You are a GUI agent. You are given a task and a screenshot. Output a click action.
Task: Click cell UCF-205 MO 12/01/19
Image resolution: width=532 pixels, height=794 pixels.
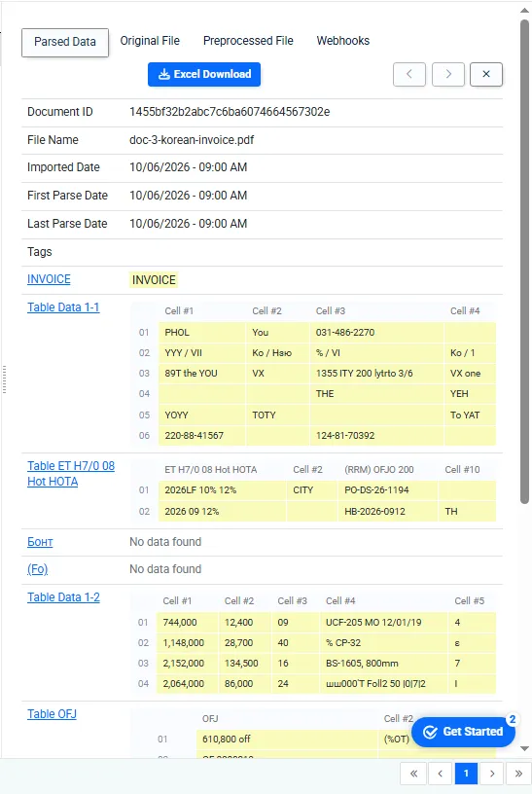pos(384,623)
